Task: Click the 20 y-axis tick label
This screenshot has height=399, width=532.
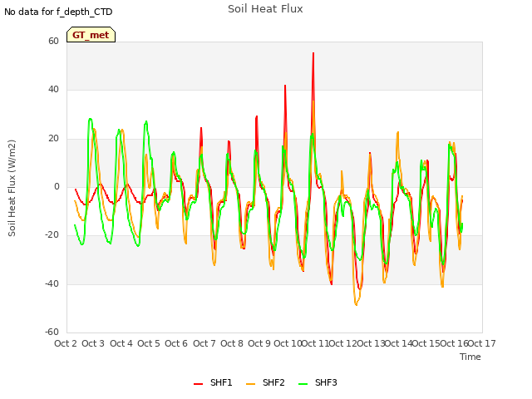Action: [x=53, y=138]
